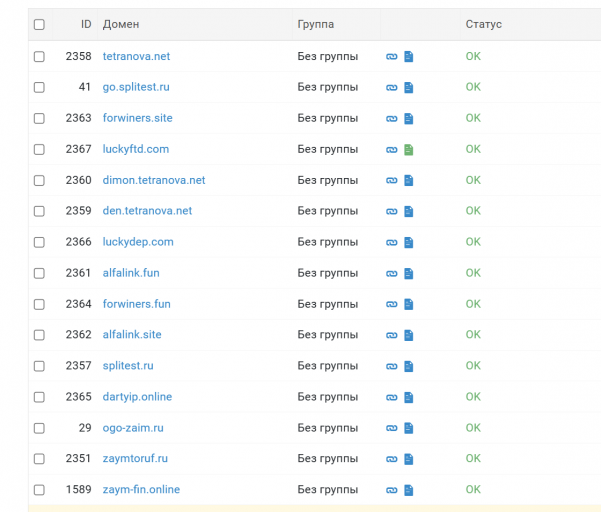Open the den.tetranova.net domain link
Image resolution: width=601 pixels, height=512 pixels.
pos(147,211)
